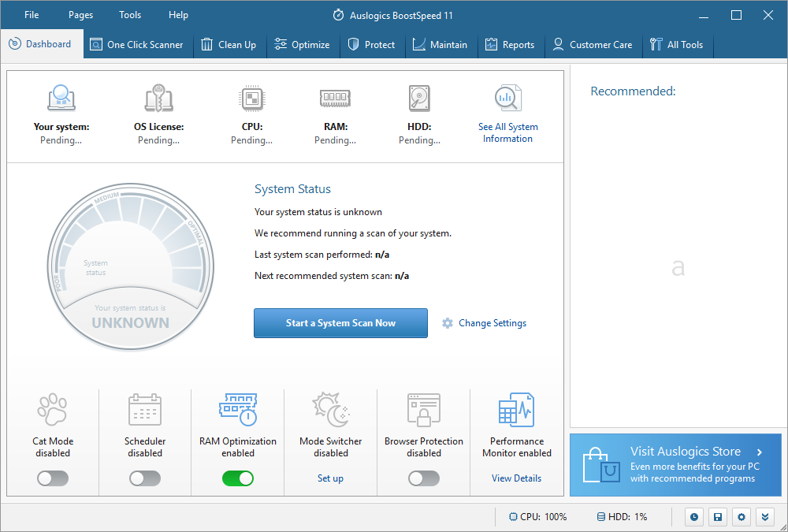Disable the RAM Optimization toggle

[238, 478]
